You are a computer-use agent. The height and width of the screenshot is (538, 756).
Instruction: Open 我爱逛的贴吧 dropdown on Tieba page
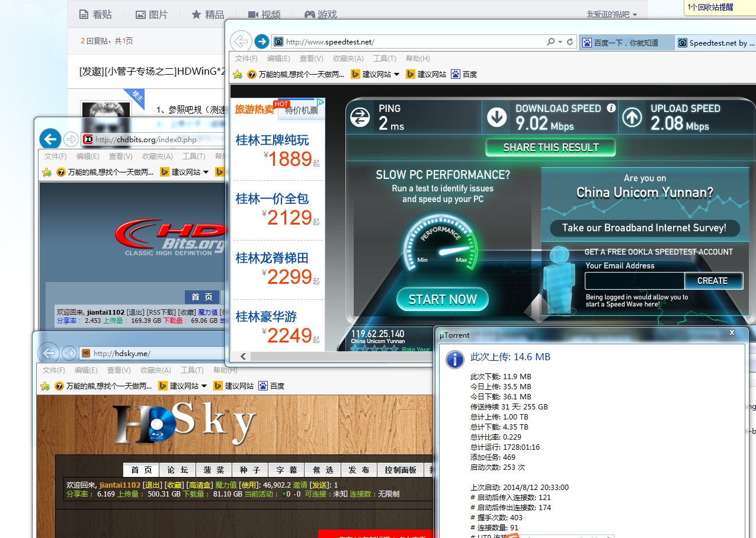click(x=612, y=14)
